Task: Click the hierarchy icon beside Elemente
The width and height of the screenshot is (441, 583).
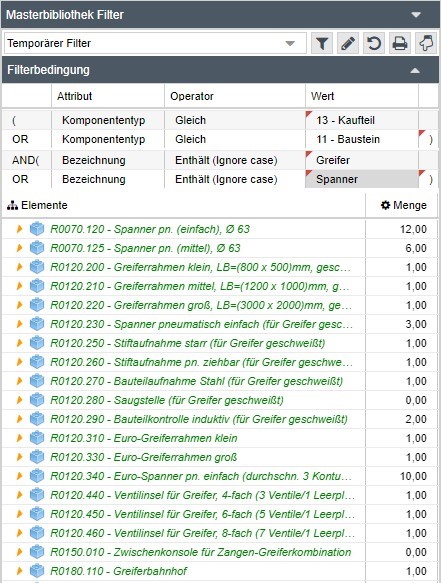Action: [x=12, y=205]
